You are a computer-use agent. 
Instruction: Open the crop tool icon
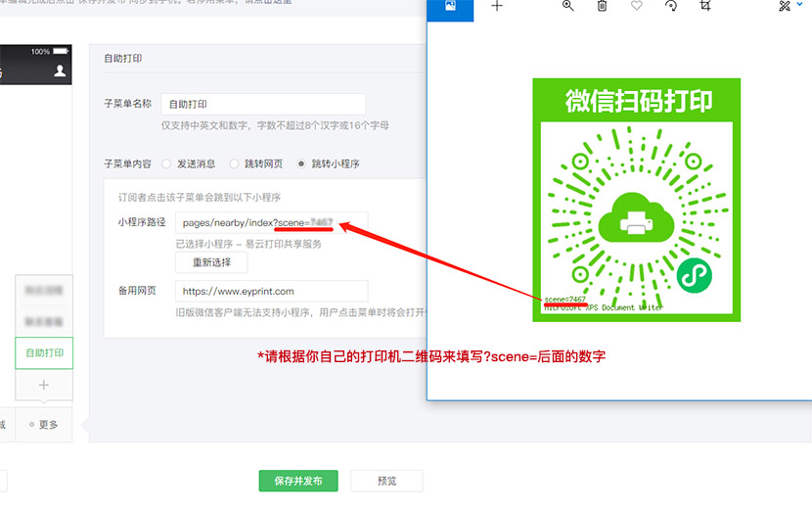point(704,6)
